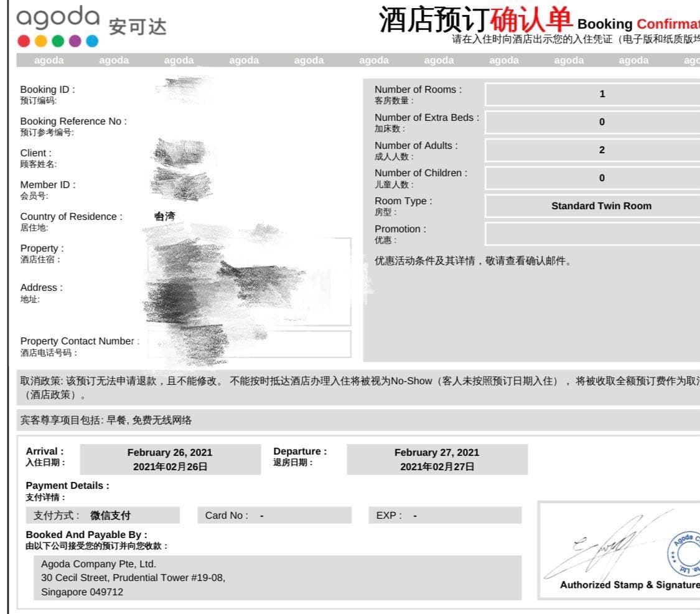Select the Number of Adults value field
Viewport: 700px width, 614px height.
tap(593, 149)
